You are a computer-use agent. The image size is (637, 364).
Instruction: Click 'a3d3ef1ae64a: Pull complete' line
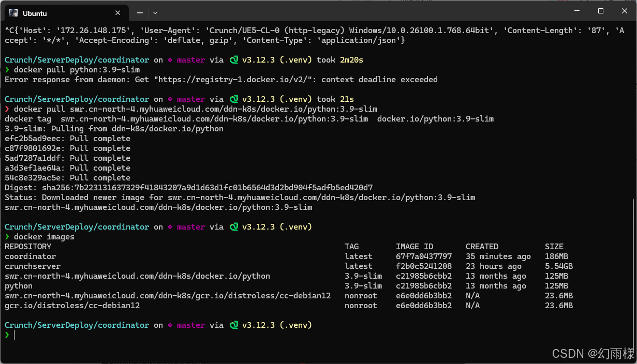click(x=67, y=168)
